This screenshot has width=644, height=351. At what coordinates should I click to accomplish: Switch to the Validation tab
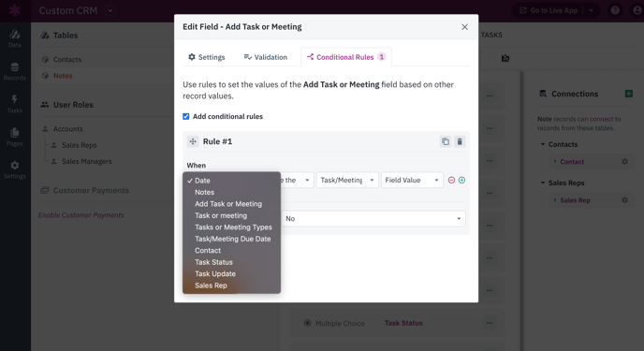[x=265, y=57]
